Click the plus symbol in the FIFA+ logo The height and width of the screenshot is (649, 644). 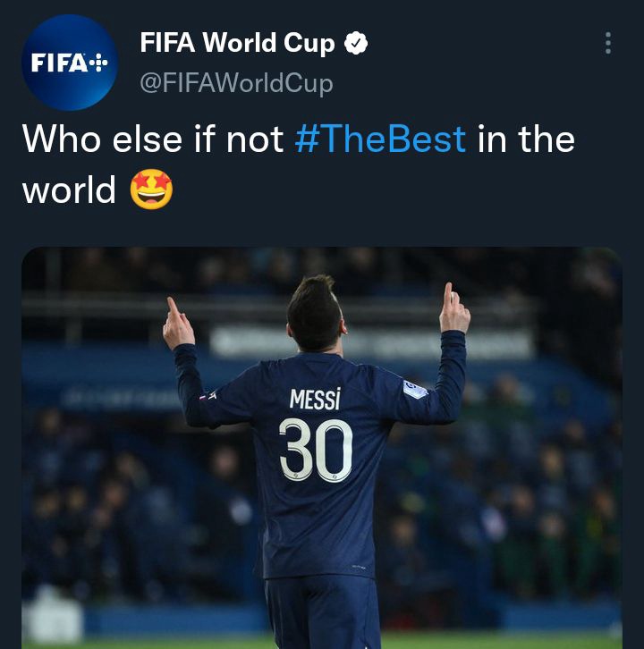[x=98, y=63]
